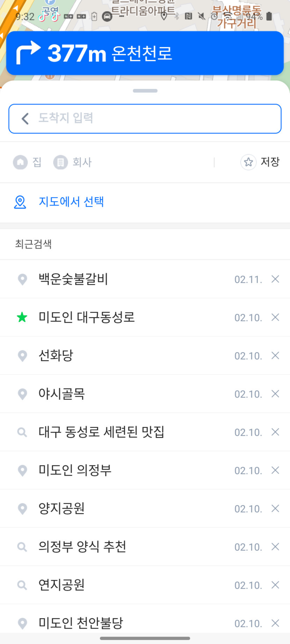
Task: Choose 지도에서 선택 link
Action: [71, 202]
